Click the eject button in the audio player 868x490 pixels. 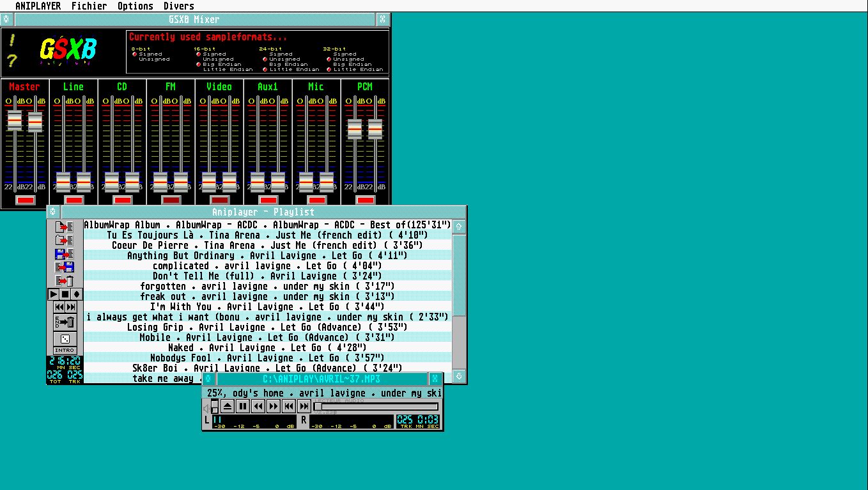tap(228, 406)
